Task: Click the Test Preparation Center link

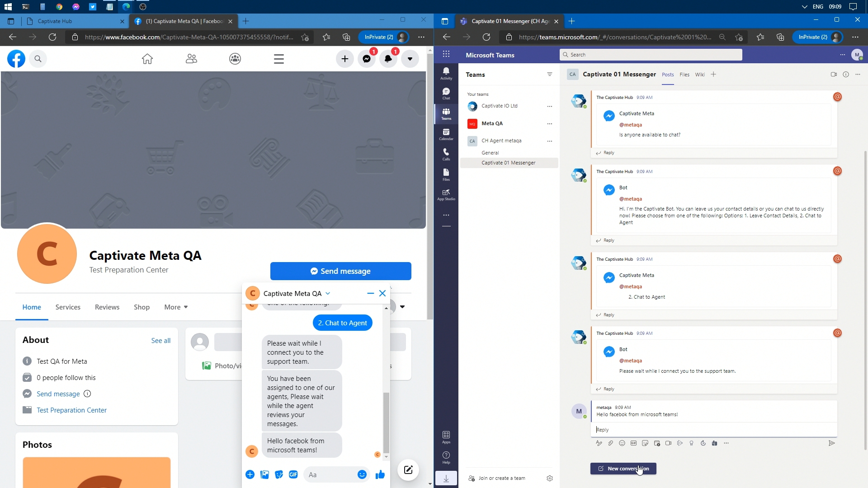Action: click(x=71, y=410)
